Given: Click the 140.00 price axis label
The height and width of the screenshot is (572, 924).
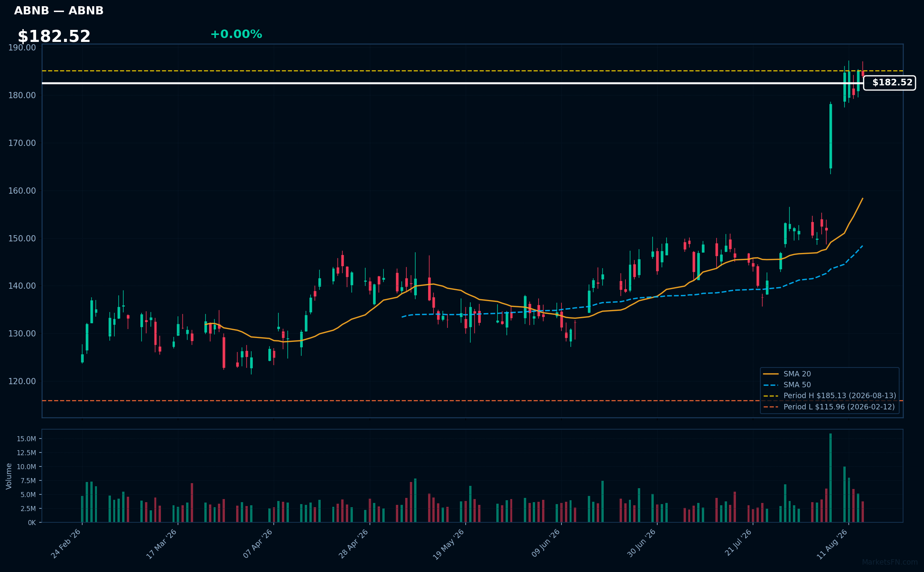Looking at the screenshot, I should click(x=22, y=286).
